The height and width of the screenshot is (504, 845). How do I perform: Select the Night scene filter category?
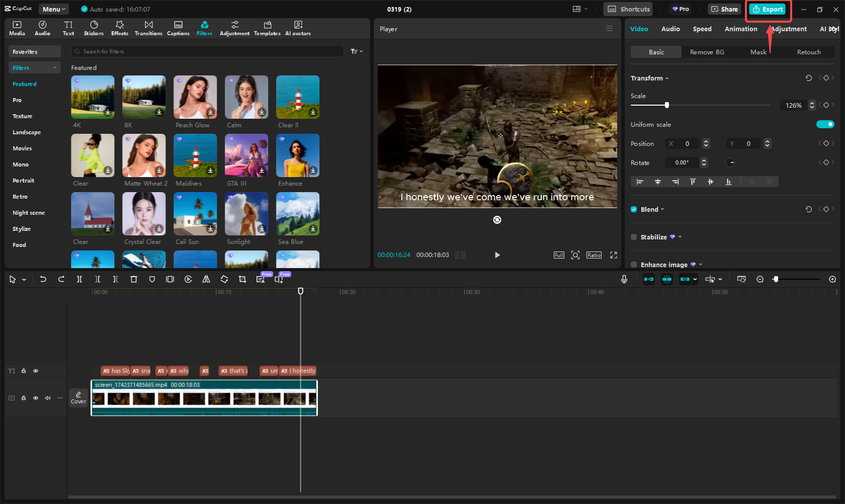29,212
